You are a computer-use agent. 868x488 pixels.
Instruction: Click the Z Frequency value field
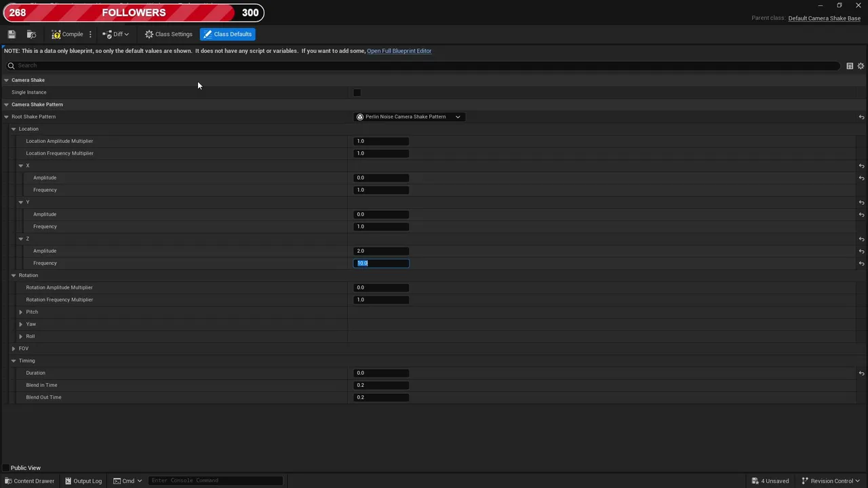[381, 263]
